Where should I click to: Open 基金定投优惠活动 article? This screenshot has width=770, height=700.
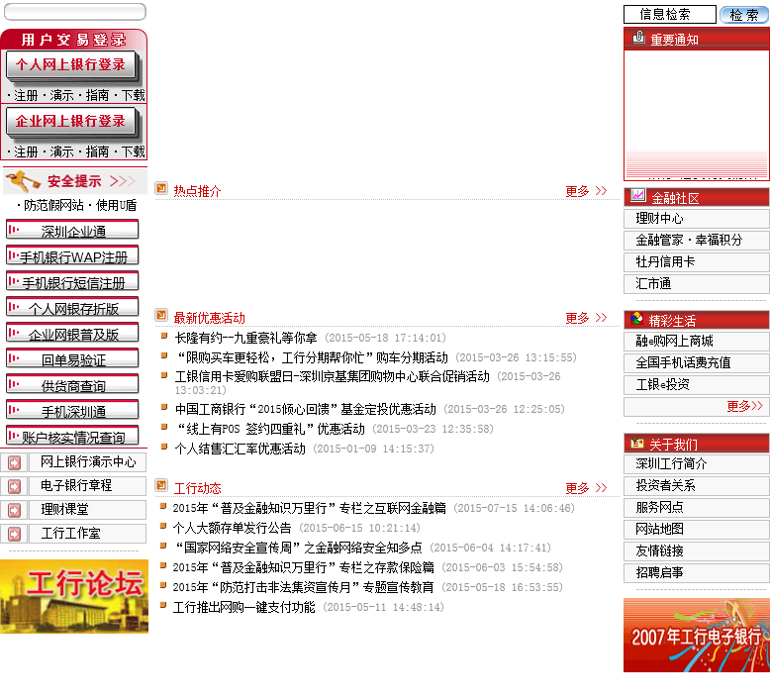click(306, 409)
